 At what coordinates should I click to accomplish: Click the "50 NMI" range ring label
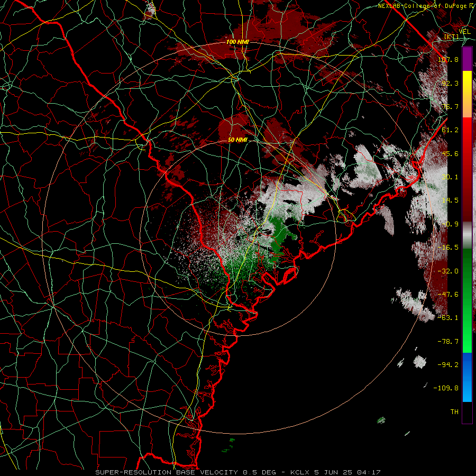(x=237, y=140)
